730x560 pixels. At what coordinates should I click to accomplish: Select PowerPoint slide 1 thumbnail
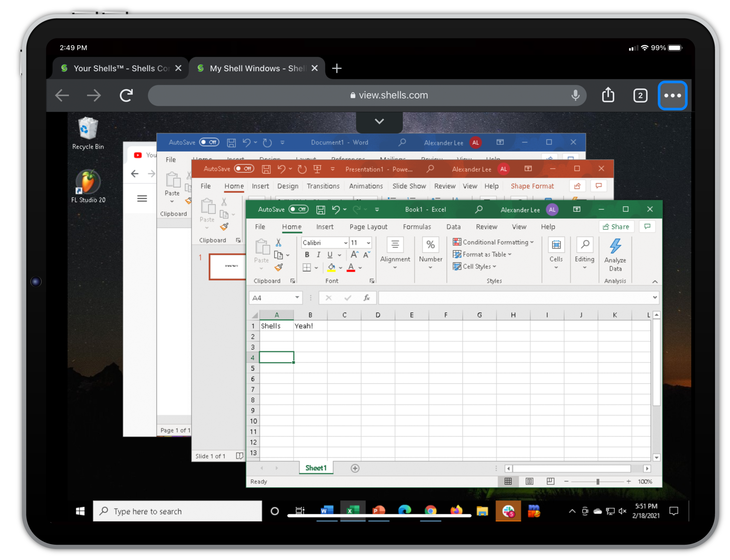pyautogui.click(x=227, y=267)
